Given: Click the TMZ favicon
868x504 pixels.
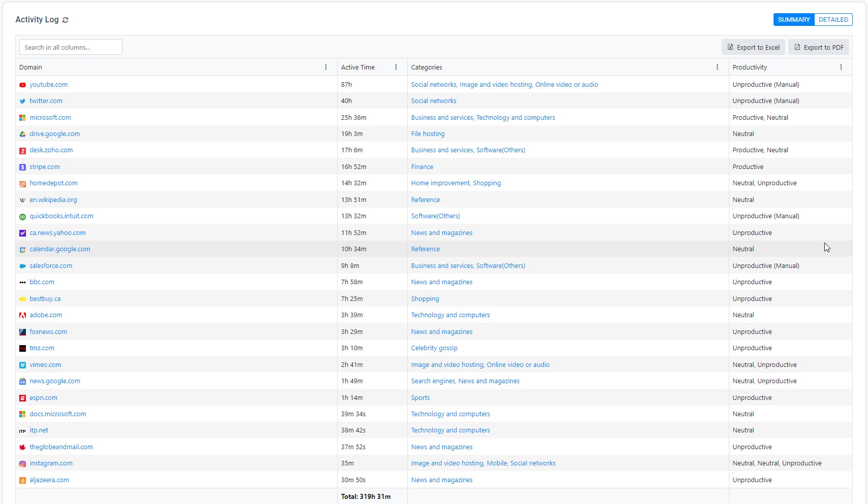Looking at the screenshot, I should tap(22, 348).
